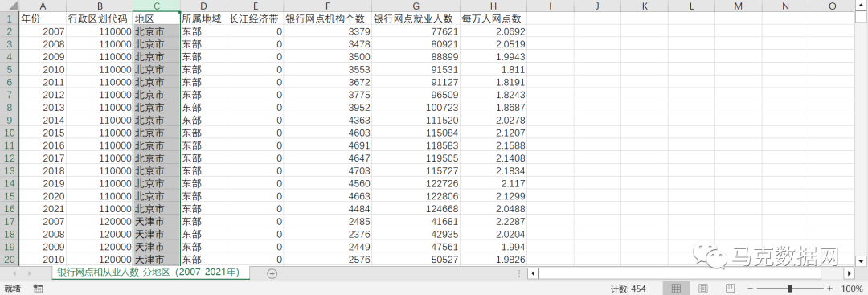Switch to Page Layout view icon
868x295 pixels.
703,289
